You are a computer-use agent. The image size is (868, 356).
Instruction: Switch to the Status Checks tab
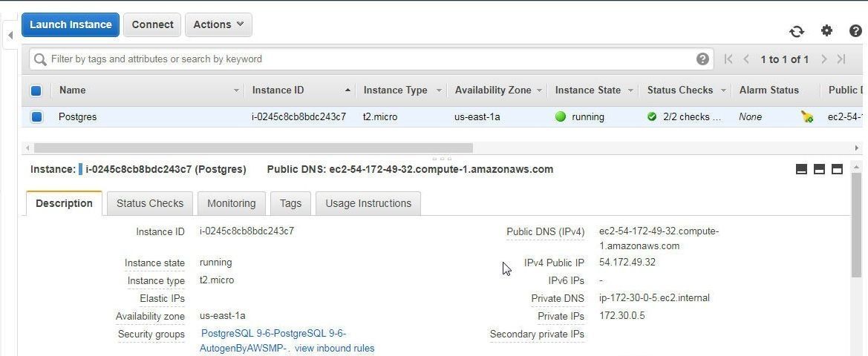pyautogui.click(x=150, y=203)
